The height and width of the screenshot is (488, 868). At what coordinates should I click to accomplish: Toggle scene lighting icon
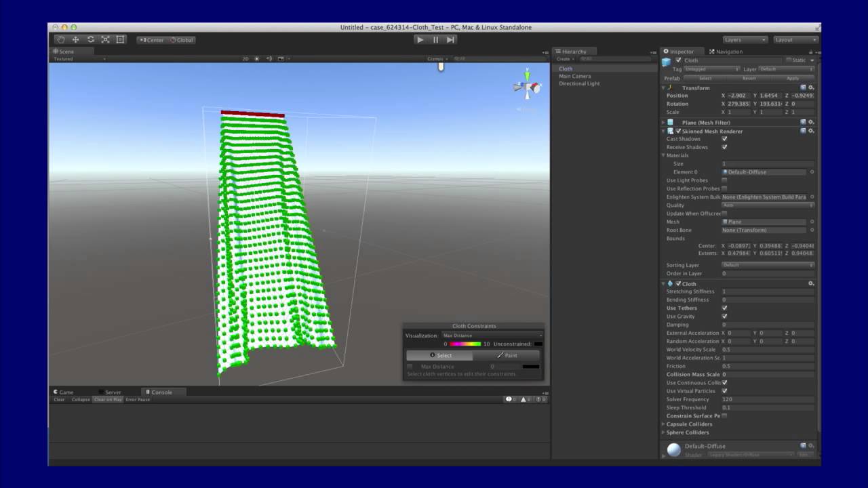coord(256,58)
